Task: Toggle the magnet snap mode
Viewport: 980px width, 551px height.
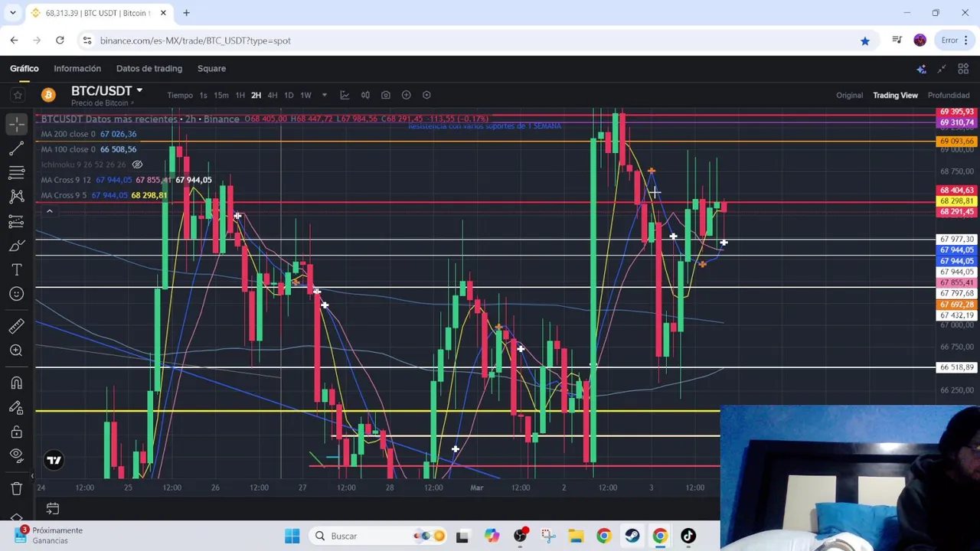Action: [x=17, y=383]
